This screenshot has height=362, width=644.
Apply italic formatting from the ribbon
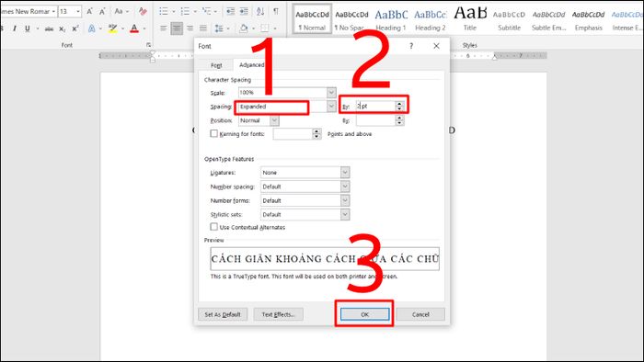click(x=15, y=28)
